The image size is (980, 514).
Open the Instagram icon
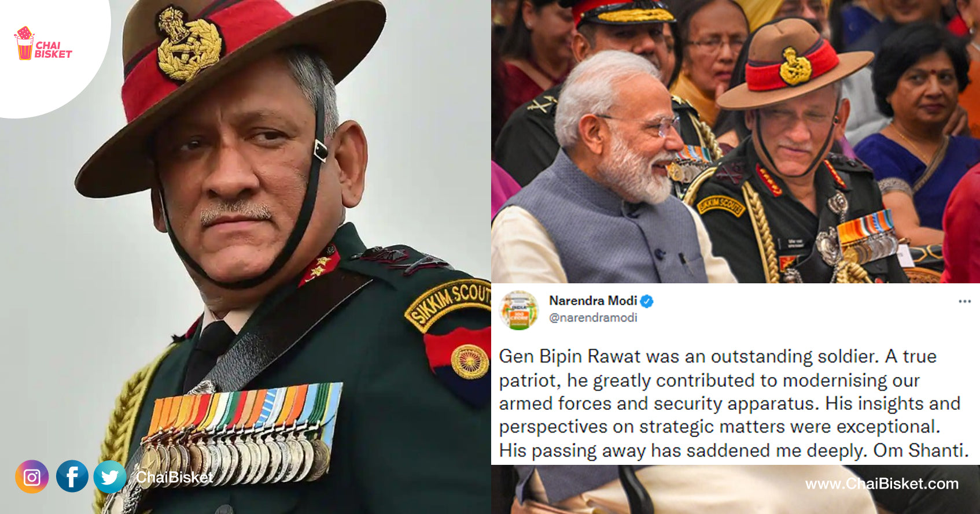[32, 476]
